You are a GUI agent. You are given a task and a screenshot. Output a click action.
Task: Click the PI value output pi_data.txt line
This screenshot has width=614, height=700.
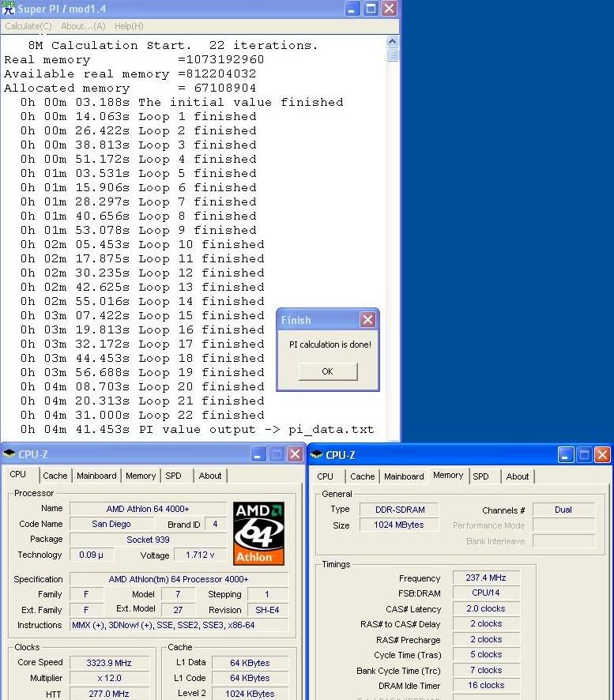tap(197, 430)
